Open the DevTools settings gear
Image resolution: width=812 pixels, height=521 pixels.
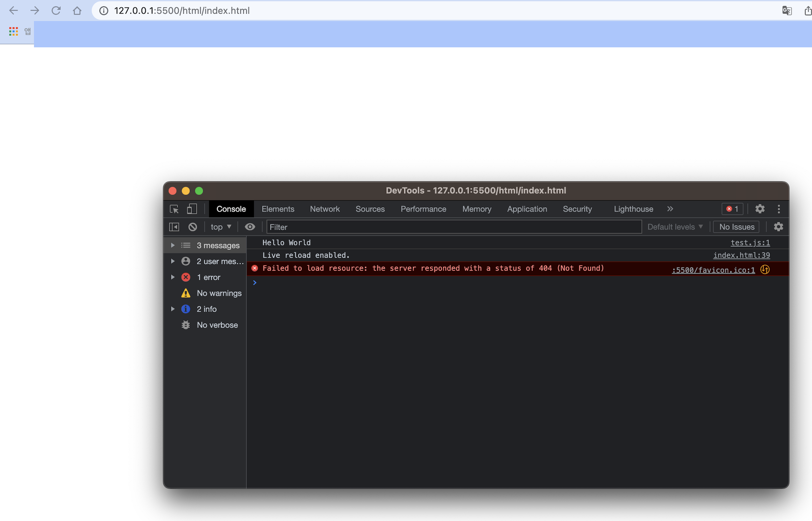(759, 209)
